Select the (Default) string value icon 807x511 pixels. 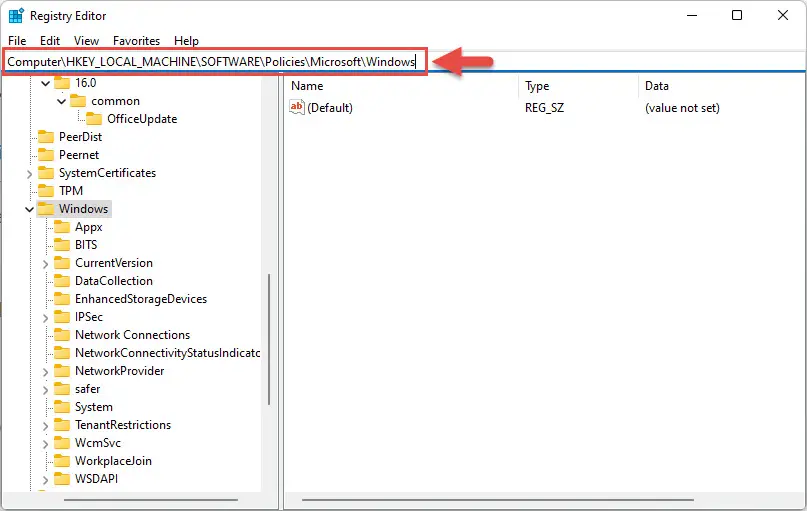coord(296,108)
